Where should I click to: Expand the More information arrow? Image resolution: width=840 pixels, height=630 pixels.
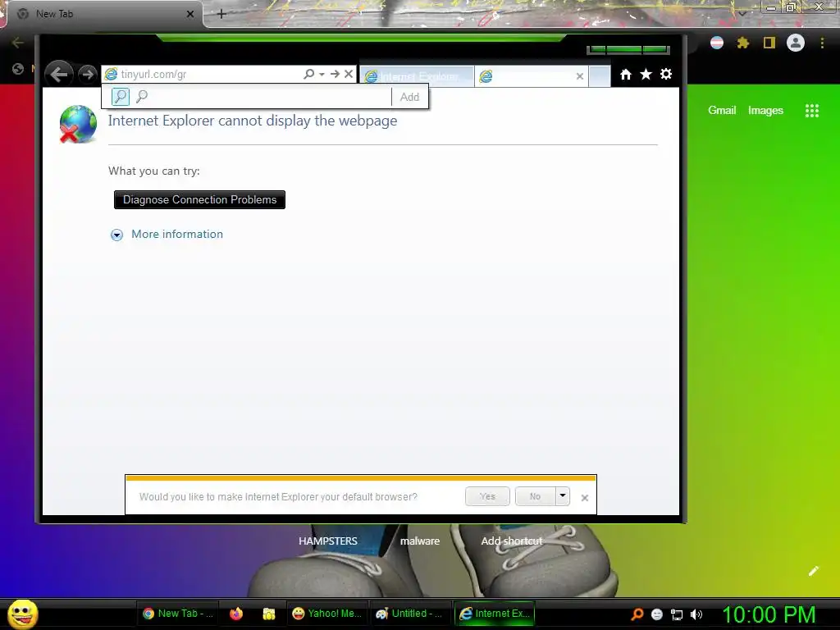[x=116, y=235]
